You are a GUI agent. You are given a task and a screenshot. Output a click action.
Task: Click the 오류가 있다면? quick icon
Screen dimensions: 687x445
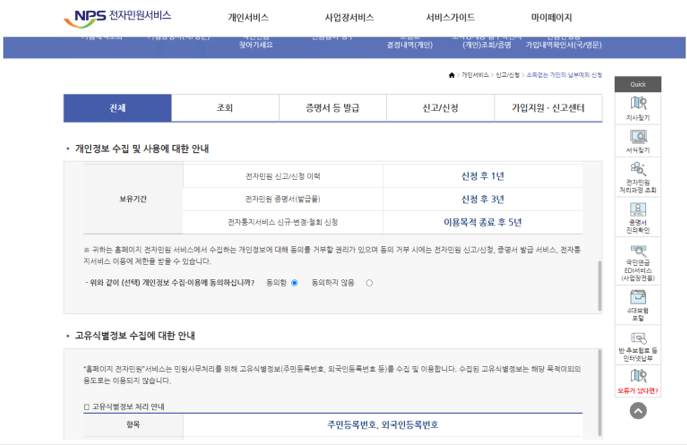pyautogui.click(x=638, y=381)
